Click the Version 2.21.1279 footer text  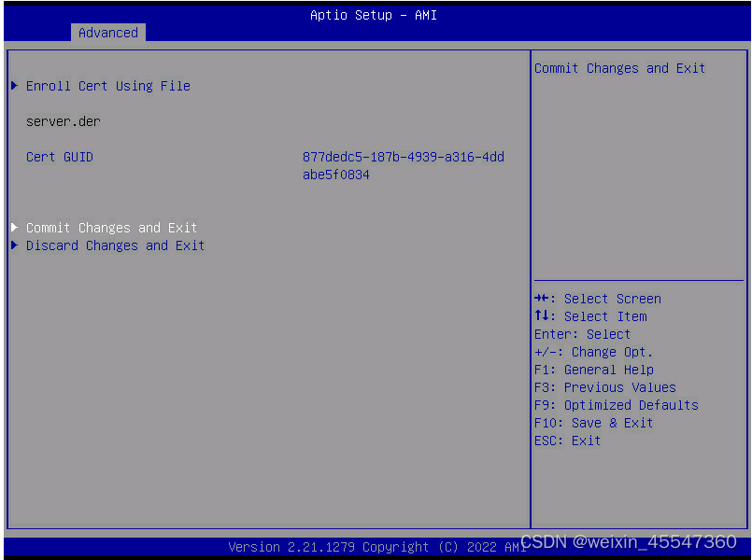[374, 548]
